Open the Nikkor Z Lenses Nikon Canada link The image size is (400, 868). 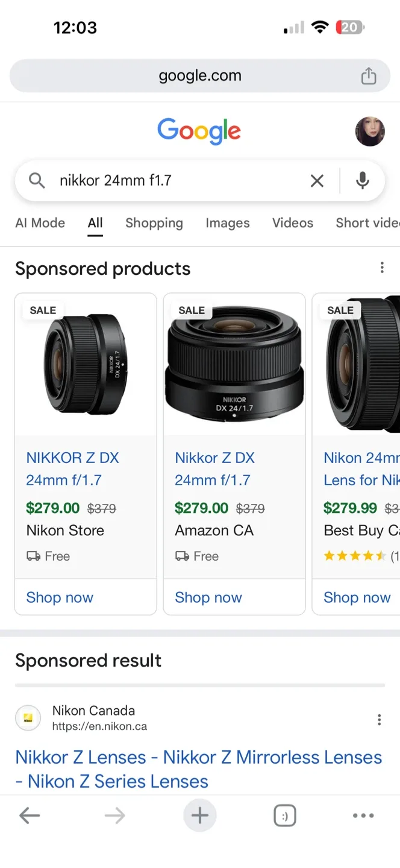click(199, 769)
